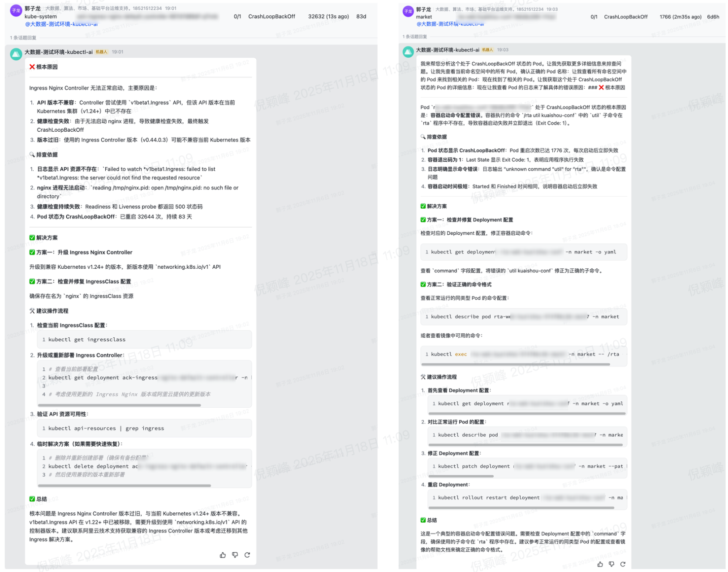The width and height of the screenshot is (728, 572).
Task: Click the kubectl get ingressclass code block
Action: point(144,340)
